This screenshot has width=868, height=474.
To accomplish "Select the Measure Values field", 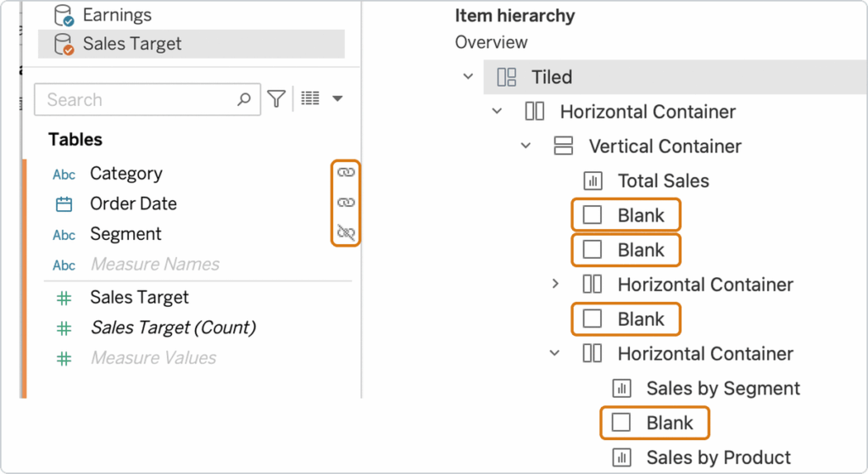I will [x=153, y=358].
